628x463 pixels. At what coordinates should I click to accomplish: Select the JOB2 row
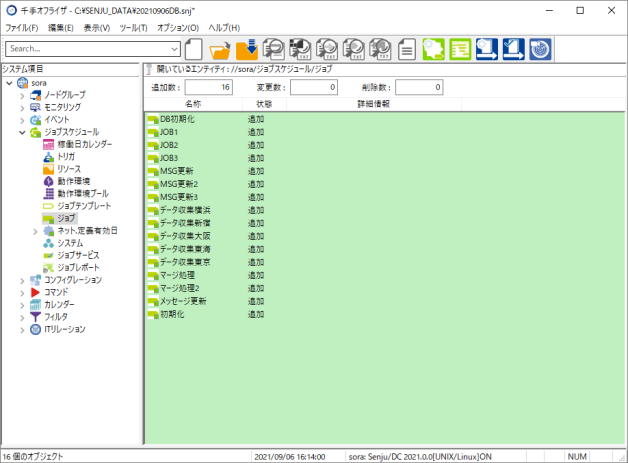click(384, 145)
